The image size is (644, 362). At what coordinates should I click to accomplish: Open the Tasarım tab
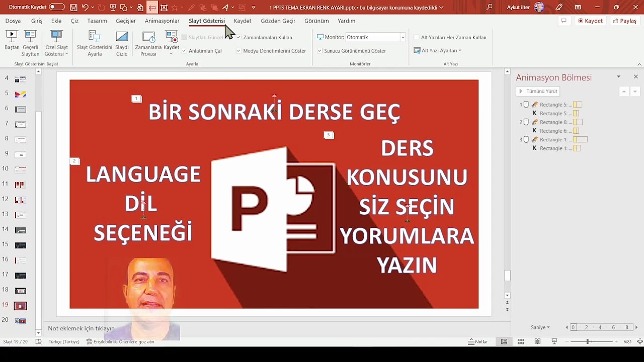coord(97,21)
